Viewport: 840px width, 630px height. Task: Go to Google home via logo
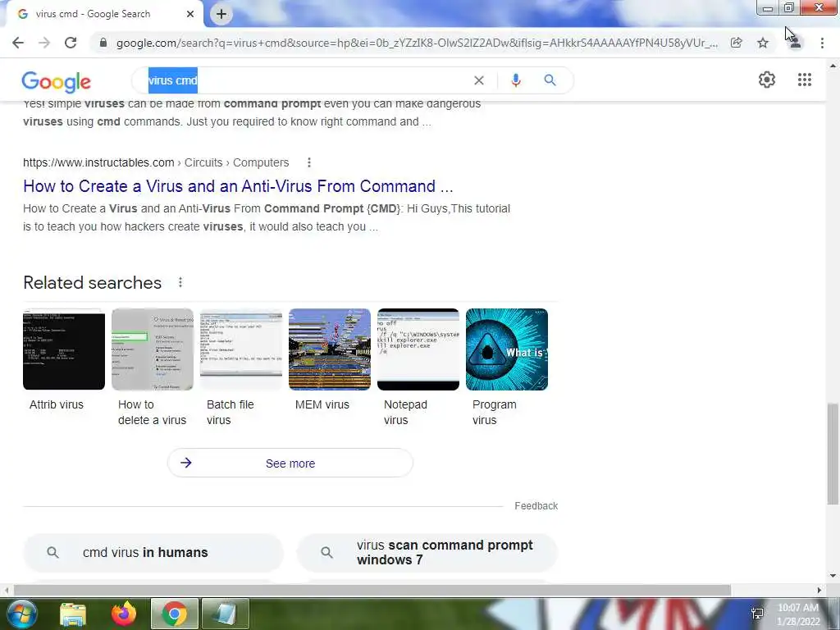(x=57, y=81)
